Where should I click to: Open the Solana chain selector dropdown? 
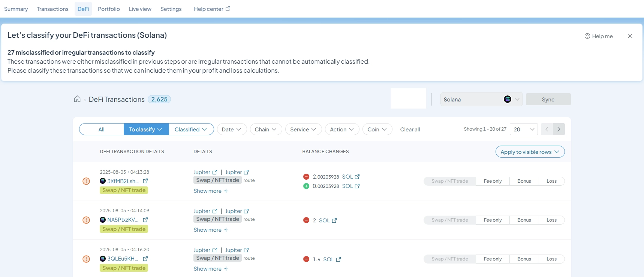tap(481, 99)
